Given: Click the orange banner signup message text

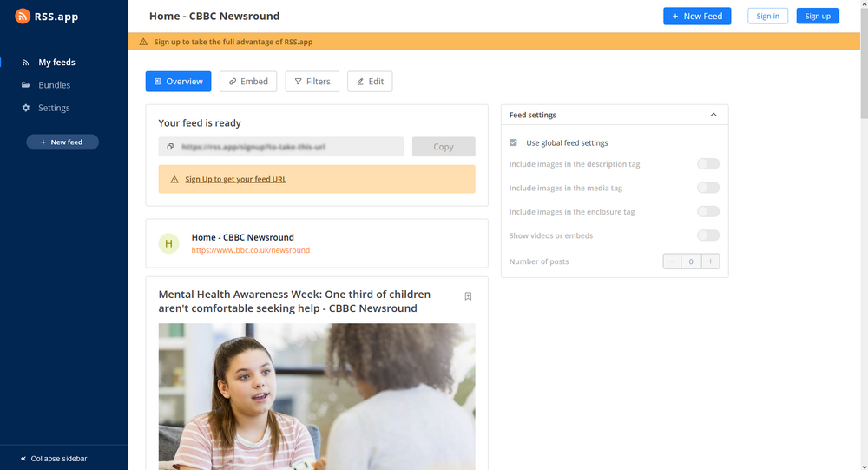Looking at the screenshot, I should [233, 42].
